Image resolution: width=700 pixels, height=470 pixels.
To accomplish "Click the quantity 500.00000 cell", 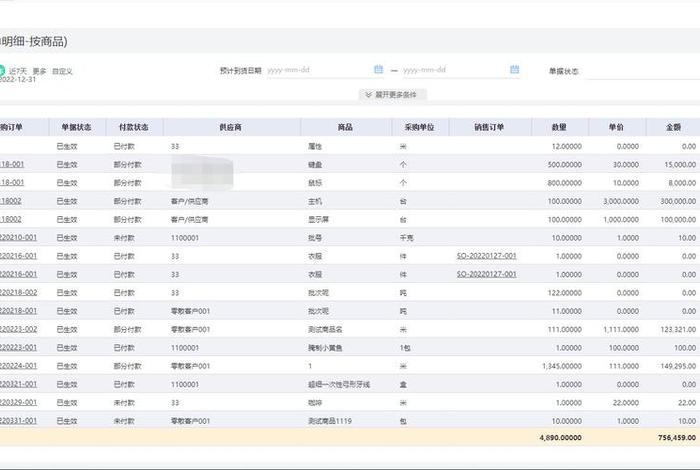I will (565, 165).
